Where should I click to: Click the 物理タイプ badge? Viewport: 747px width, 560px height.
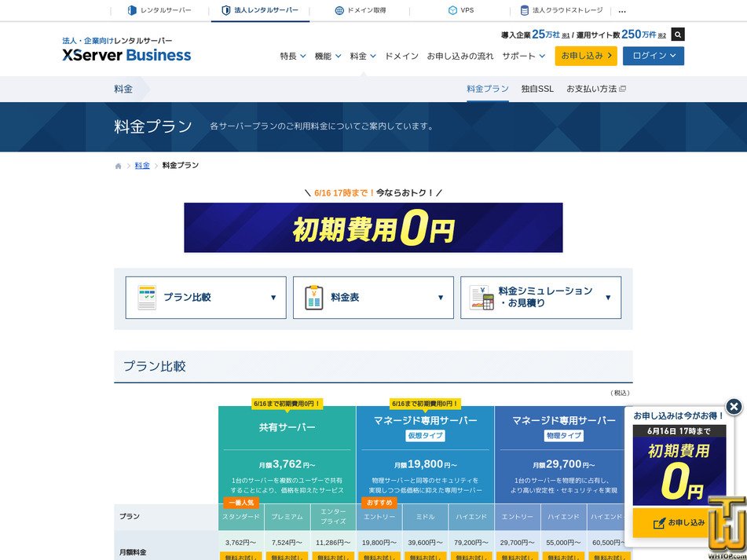(563, 436)
